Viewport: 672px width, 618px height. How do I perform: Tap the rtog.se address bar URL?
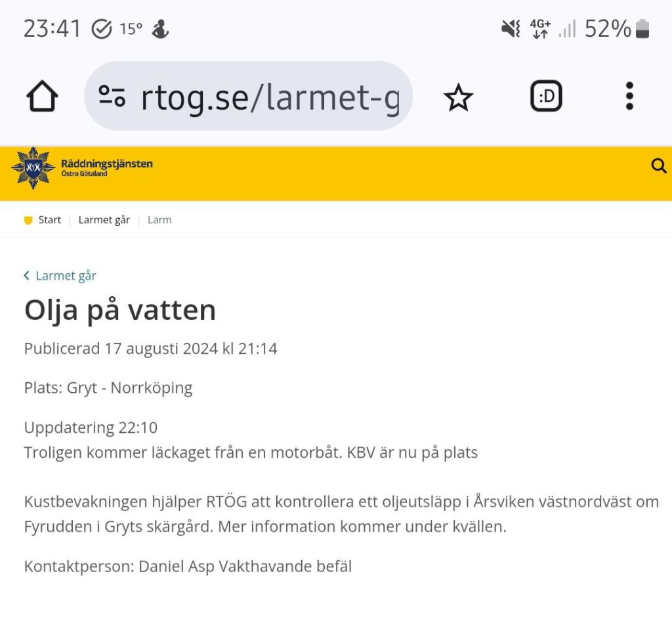tap(269, 97)
